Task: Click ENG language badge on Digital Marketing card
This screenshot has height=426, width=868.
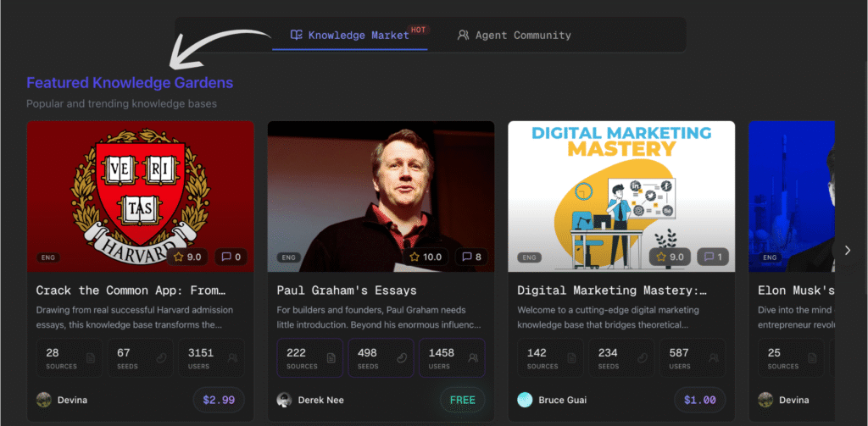Action: tap(529, 257)
